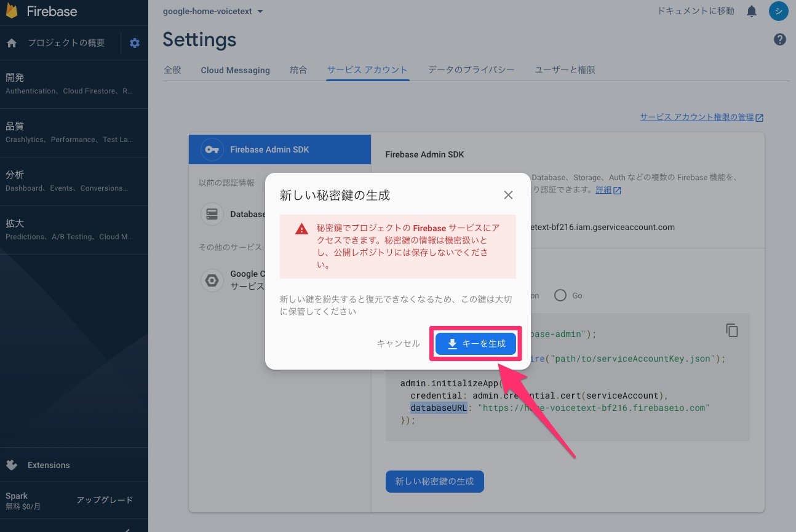This screenshot has width=796, height=532.
Task: Click the help question mark icon
Action: (x=779, y=39)
